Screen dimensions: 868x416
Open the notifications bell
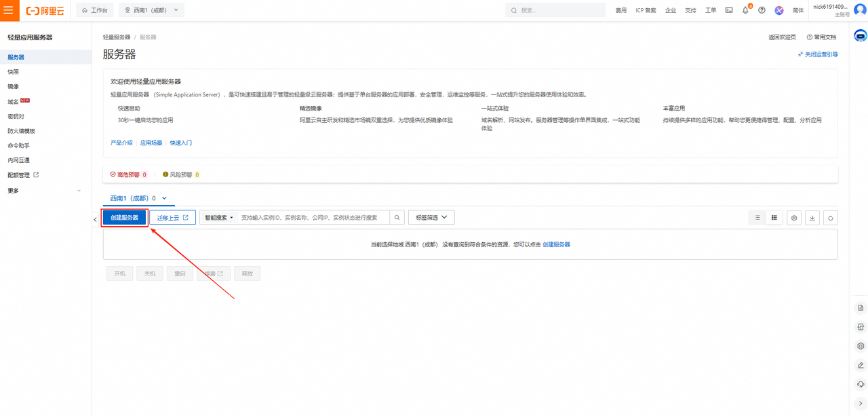coord(745,10)
